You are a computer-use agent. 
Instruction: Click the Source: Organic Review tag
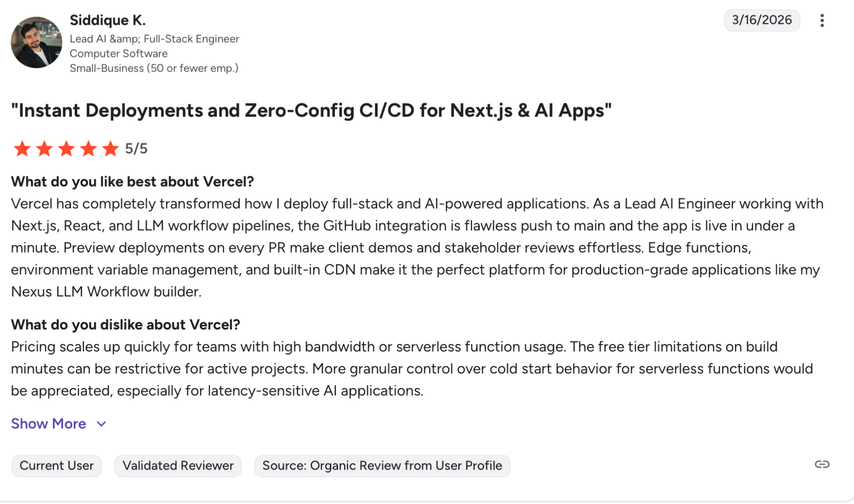(382, 466)
